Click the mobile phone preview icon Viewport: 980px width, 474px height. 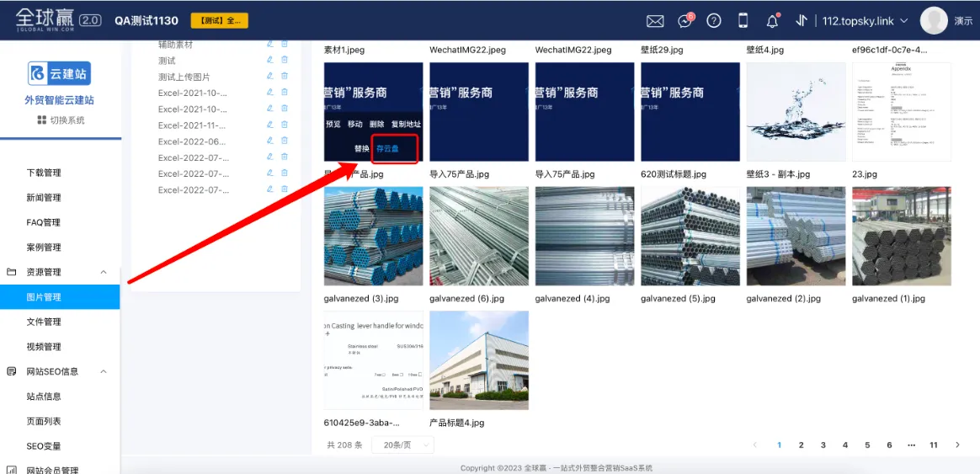click(x=743, y=21)
